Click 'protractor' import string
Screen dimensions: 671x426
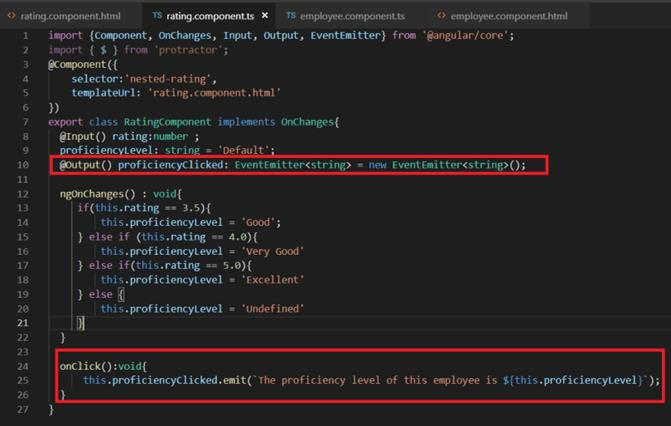click(x=189, y=50)
